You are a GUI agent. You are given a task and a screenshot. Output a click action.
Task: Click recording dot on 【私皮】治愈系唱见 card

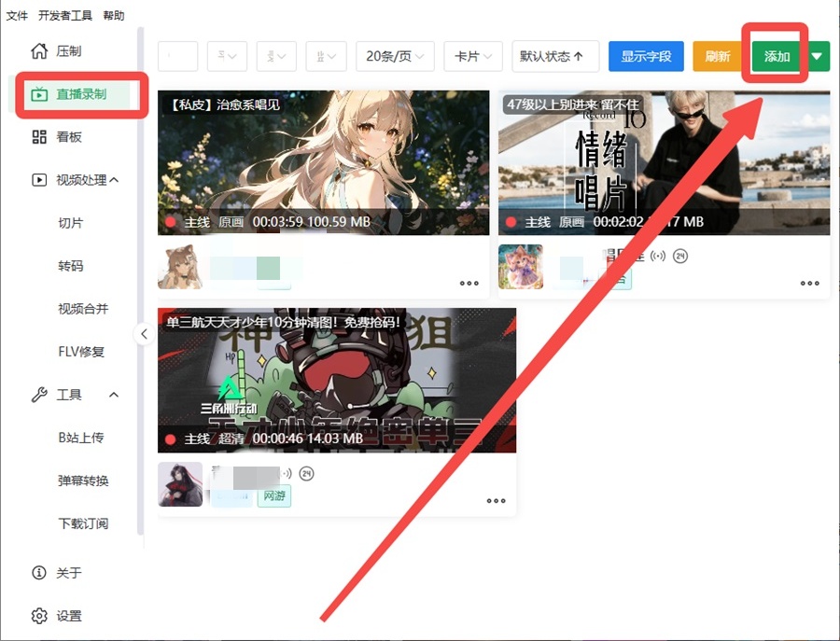click(171, 222)
